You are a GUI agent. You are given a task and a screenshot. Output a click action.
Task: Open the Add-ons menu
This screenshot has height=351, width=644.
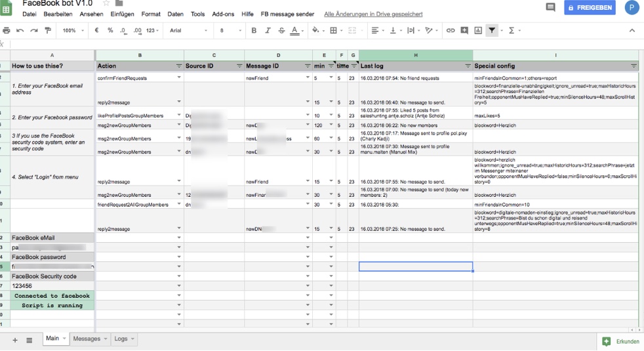[223, 14]
